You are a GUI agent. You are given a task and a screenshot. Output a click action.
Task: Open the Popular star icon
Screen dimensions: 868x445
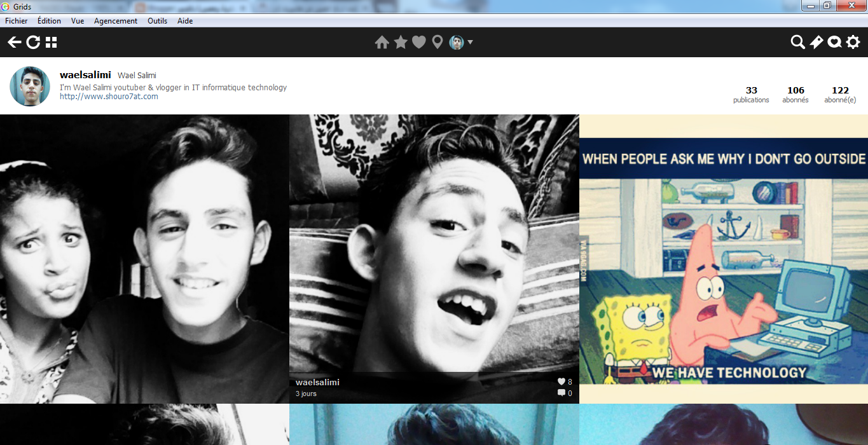point(401,42)
